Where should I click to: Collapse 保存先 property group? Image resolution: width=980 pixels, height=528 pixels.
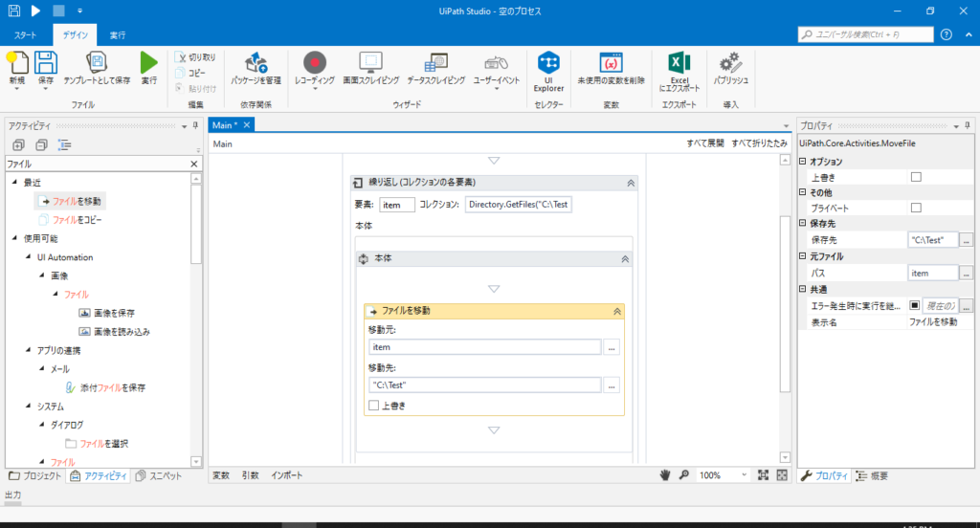coord(803,223)
